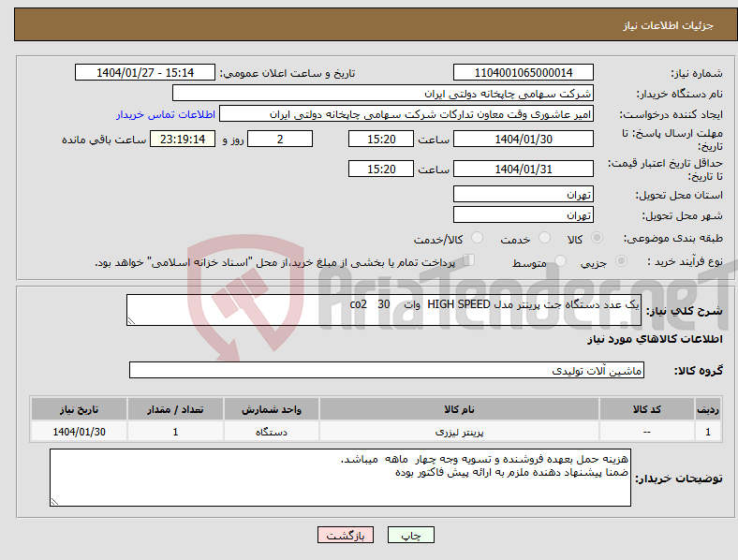Click the delivery province field تهران

point(523,194)
